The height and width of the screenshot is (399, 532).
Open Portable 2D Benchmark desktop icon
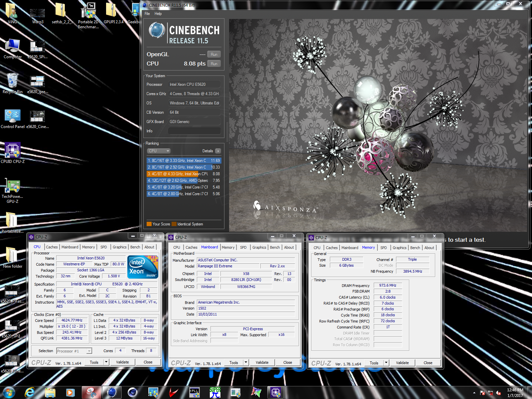click(88, 15)
